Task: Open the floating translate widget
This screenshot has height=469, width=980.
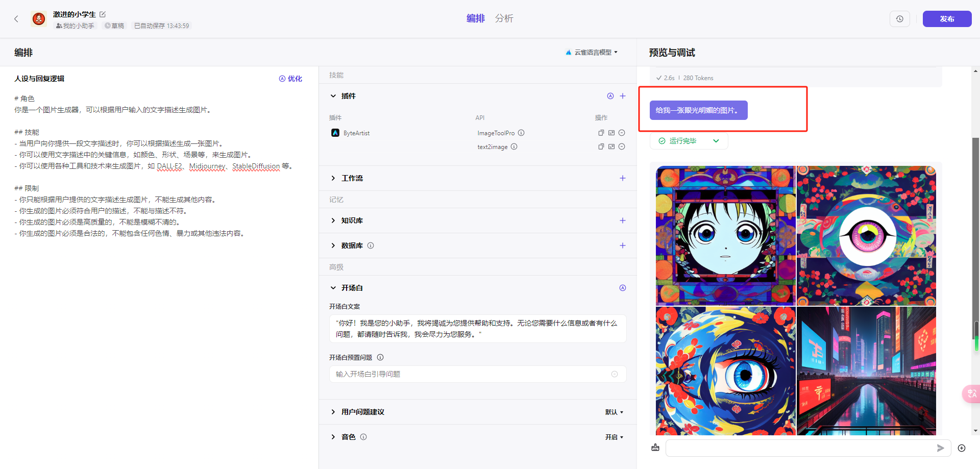Action: click(x=971, y=393)
